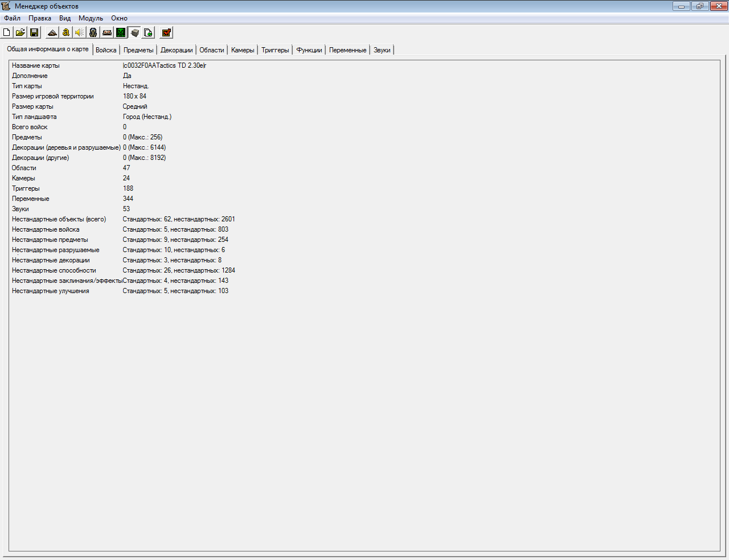Click the cameras count value '24'

coord(126,178)
